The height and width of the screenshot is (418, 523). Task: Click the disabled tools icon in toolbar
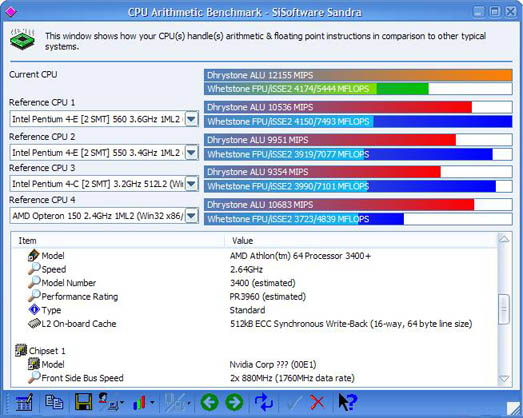pyautogui.click(x=175, y=402)
